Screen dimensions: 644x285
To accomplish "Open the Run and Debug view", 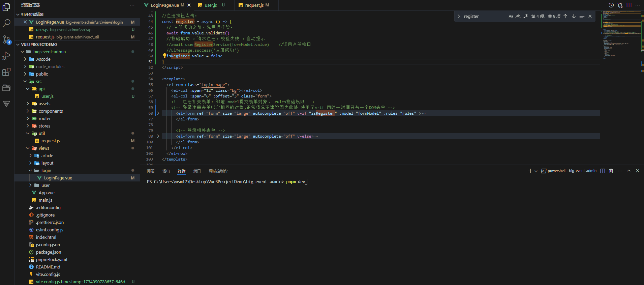I will (x=6, y=56).
